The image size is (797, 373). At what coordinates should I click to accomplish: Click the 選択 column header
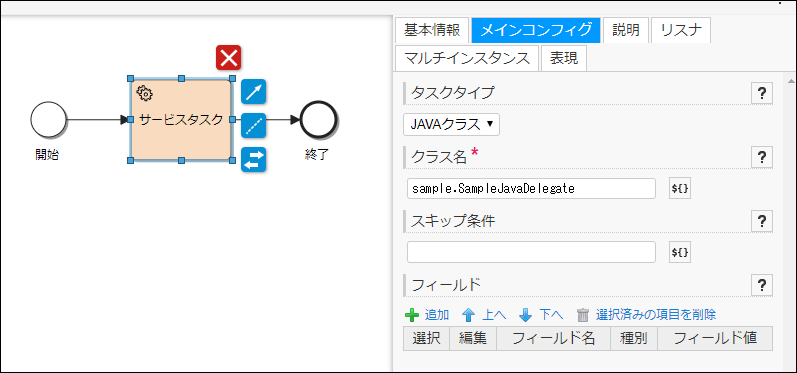pos(426,338)
